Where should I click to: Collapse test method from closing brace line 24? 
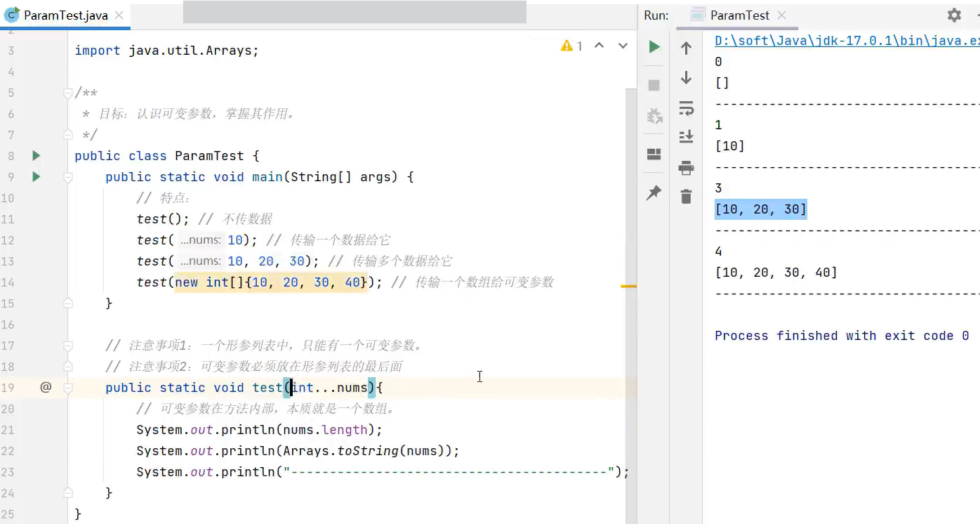tap(68, 493)
